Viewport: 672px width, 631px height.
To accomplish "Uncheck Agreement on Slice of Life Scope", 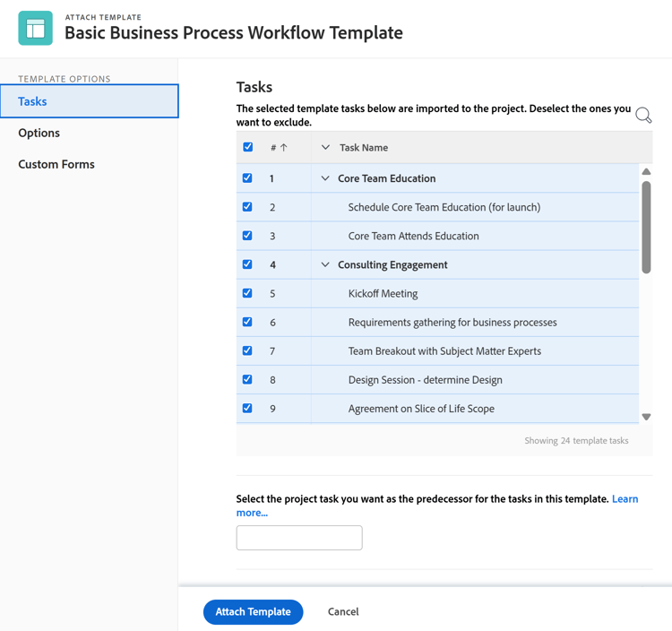I will [x=248, y=408].
